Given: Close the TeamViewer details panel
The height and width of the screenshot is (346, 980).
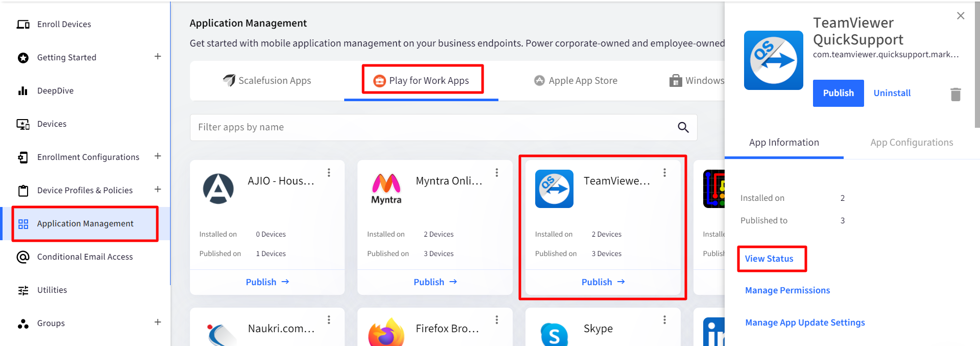Looking at the screenshot, I should tap(961, 16).
